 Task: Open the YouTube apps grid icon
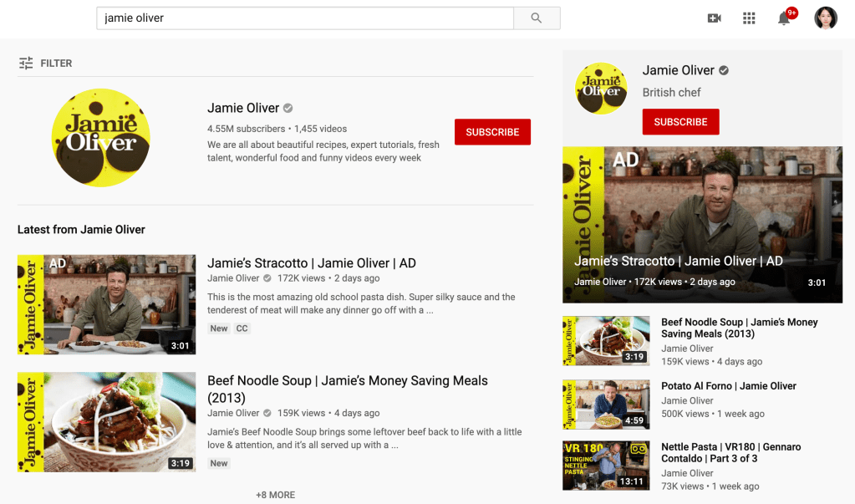click(x=749, y=18)
